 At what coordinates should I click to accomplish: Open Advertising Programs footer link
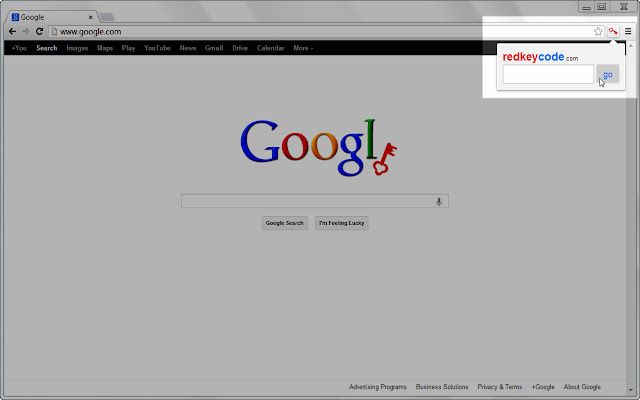click(x=378, y=387)
